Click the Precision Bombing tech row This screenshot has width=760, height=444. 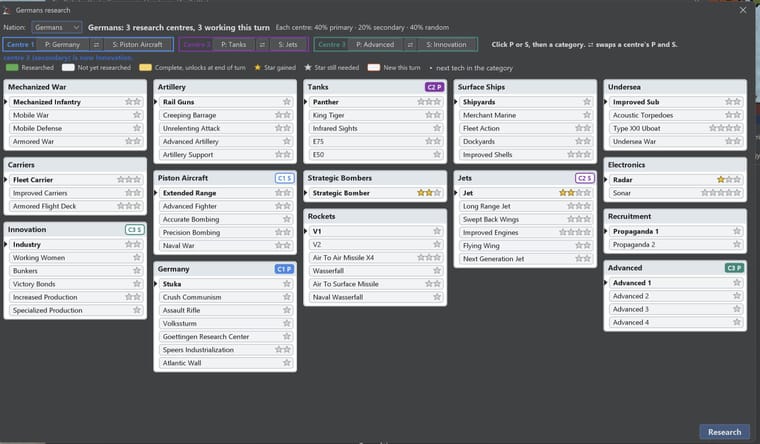point(226,232)
